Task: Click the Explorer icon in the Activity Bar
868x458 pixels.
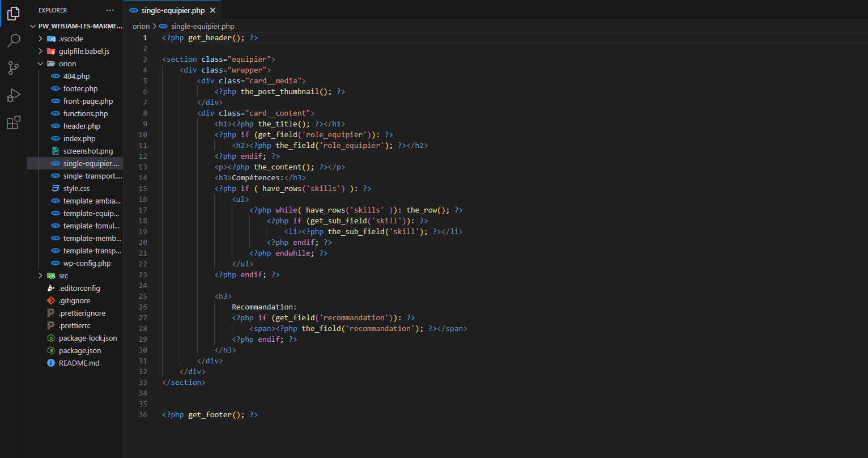Action: coord(12,13)
